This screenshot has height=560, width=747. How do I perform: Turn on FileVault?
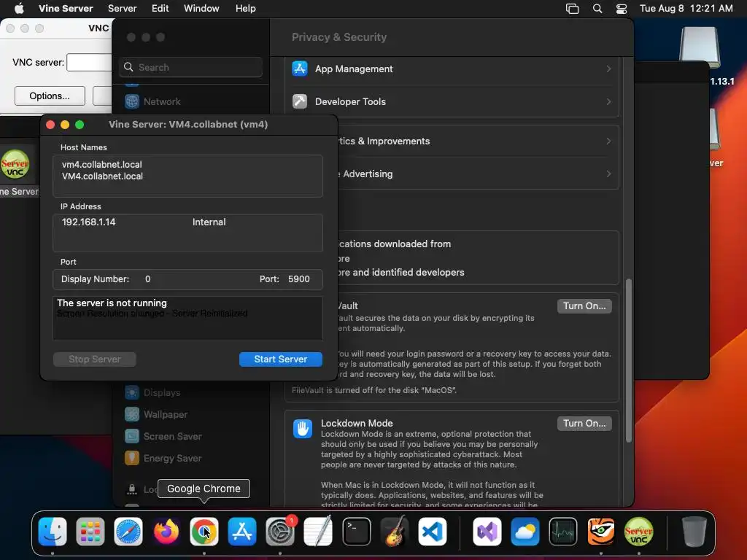pos(584,306)
